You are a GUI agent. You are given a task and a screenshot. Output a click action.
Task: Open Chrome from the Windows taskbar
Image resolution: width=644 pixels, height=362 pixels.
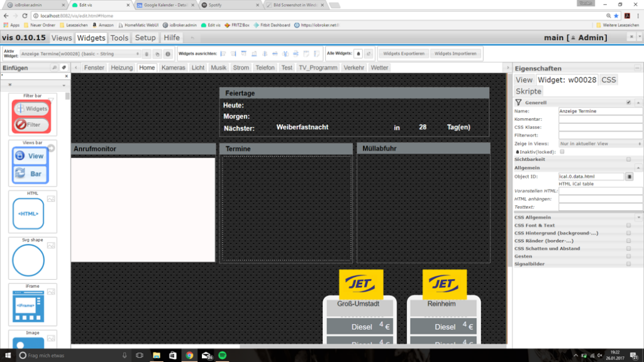pos(189,356)
